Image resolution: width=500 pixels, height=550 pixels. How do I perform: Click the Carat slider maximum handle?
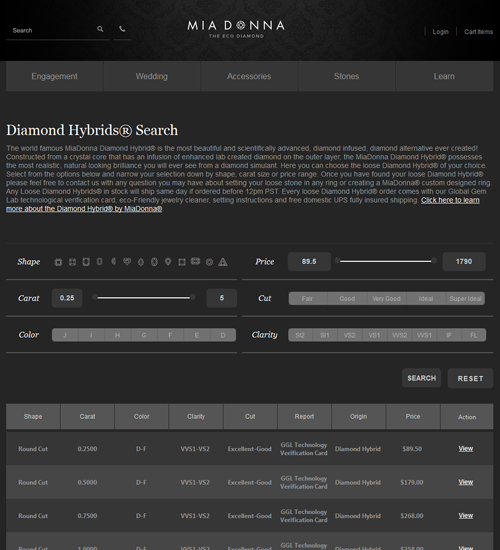pyautogui.click(x=192, y=297)
